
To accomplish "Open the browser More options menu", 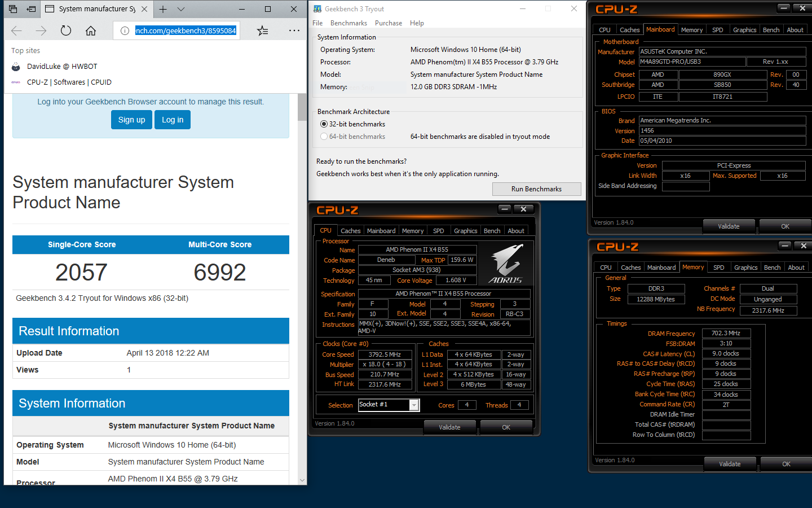I will point(294,30).
